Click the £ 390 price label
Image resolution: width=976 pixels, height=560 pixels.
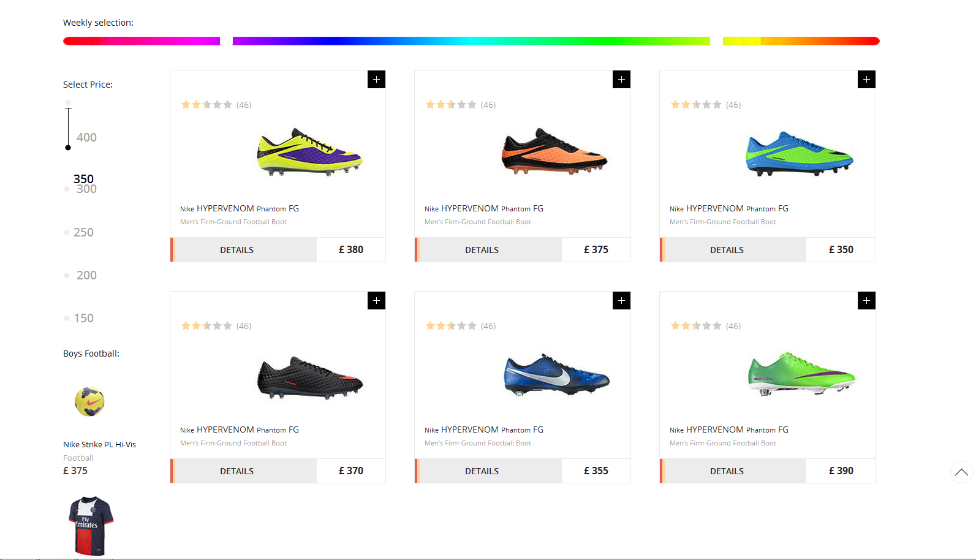point(841,471)
